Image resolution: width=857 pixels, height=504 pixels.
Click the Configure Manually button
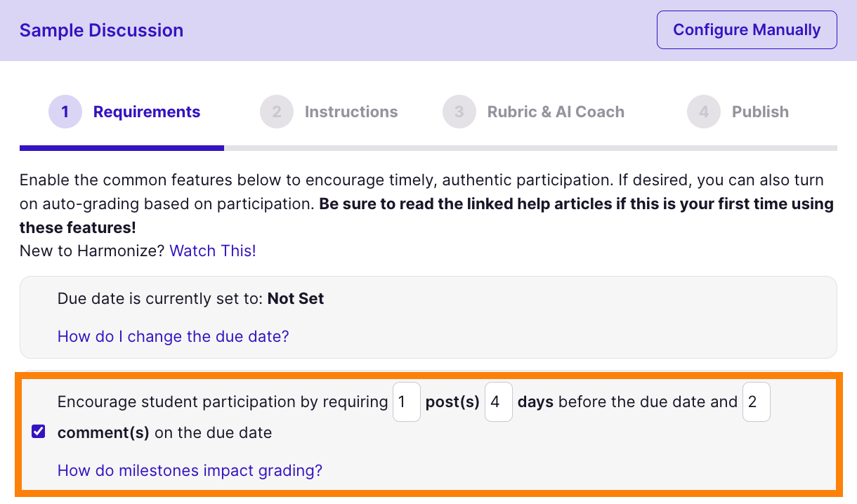[746, 30]
